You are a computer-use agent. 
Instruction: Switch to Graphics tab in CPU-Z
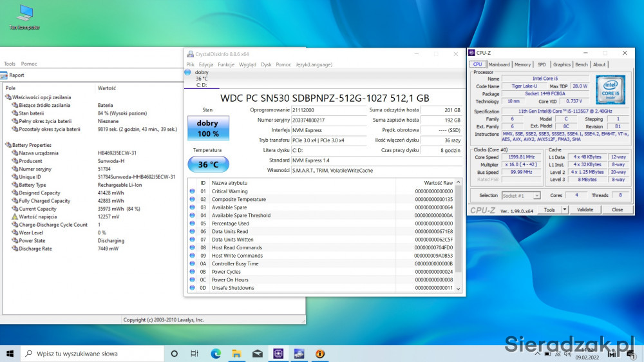pyautogui.click(x=562, y=64)
